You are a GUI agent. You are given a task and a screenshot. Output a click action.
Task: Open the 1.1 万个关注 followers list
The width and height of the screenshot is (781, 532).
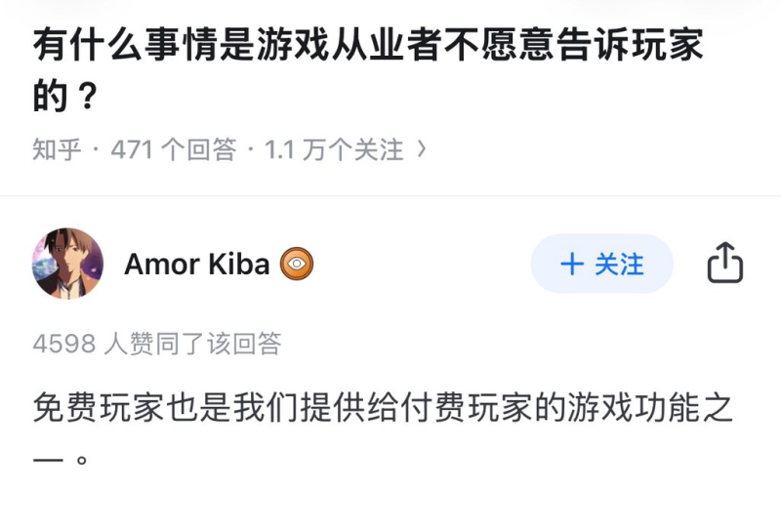[x=334, y=149]
